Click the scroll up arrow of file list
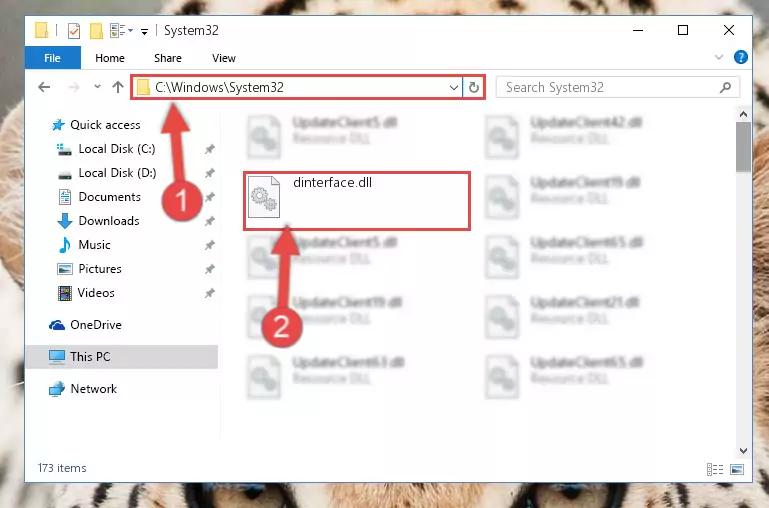This screenshot has height=508, width=769. click(743, 114)
